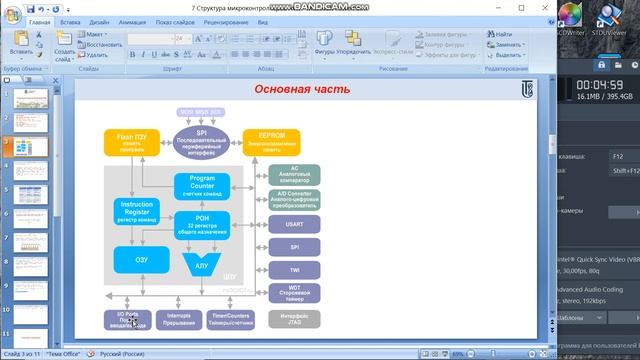The width and height of the screenshot is (640, 360).
Task: Decrease font size with the small A icon
Action: point(208,39)
